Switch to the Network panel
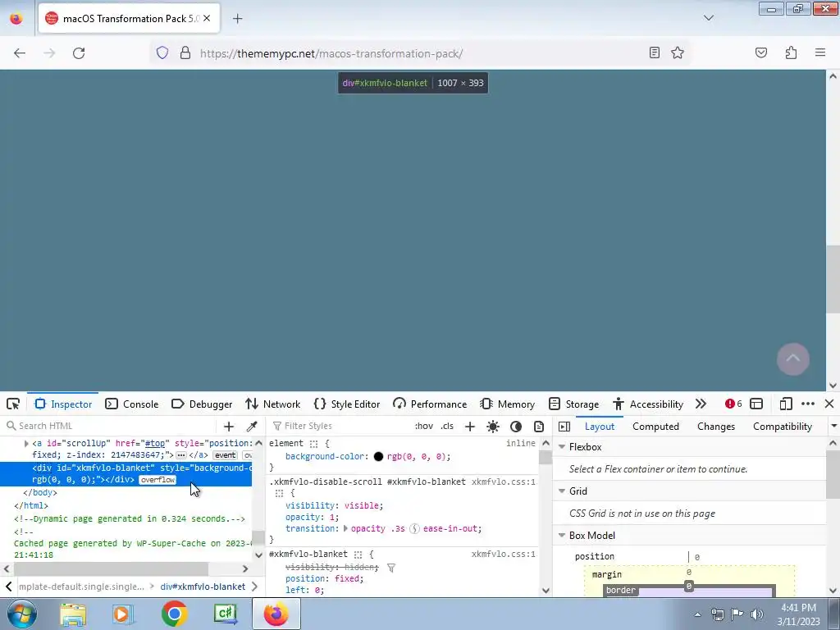This screenshot has width=840, height=630. (x=272, y=404)
